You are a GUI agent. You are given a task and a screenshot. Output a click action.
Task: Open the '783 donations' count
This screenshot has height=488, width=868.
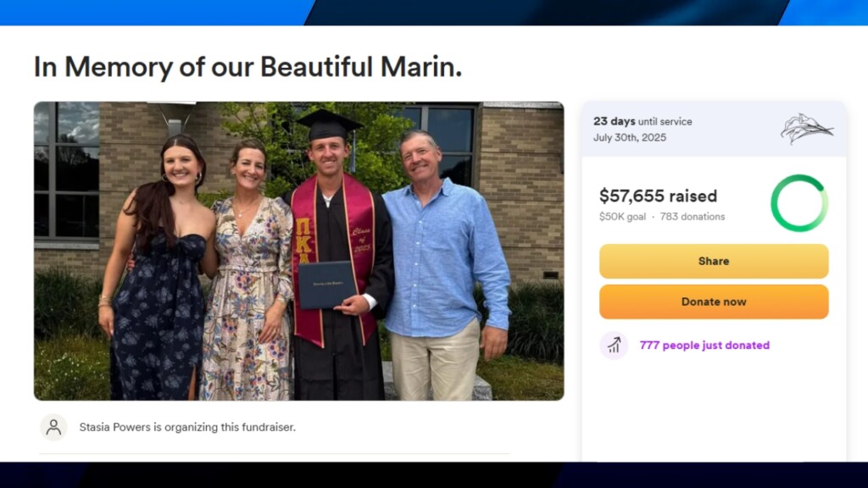click(x=693, y=217)
